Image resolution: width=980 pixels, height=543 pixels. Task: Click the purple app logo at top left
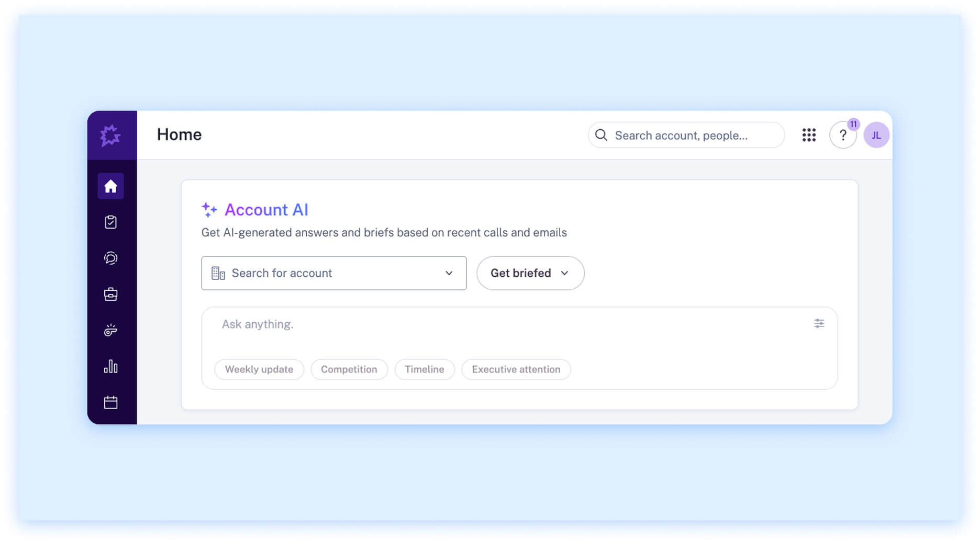[112, 135]
